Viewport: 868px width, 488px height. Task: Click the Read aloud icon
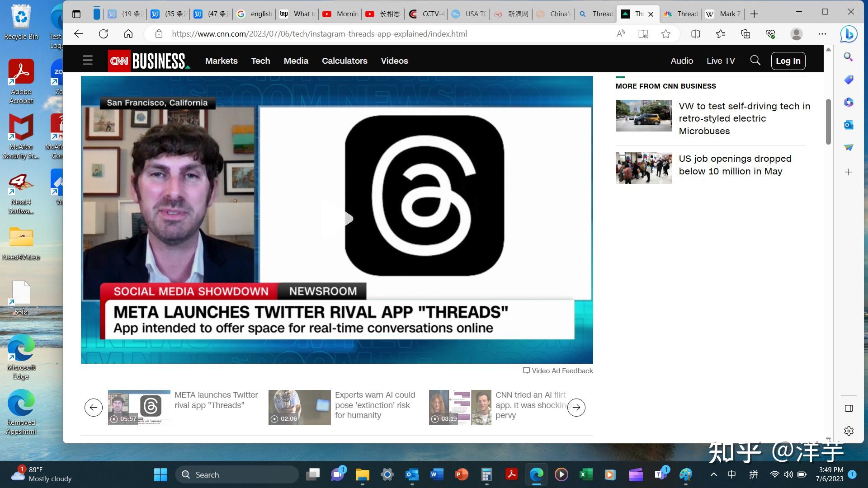621,34
